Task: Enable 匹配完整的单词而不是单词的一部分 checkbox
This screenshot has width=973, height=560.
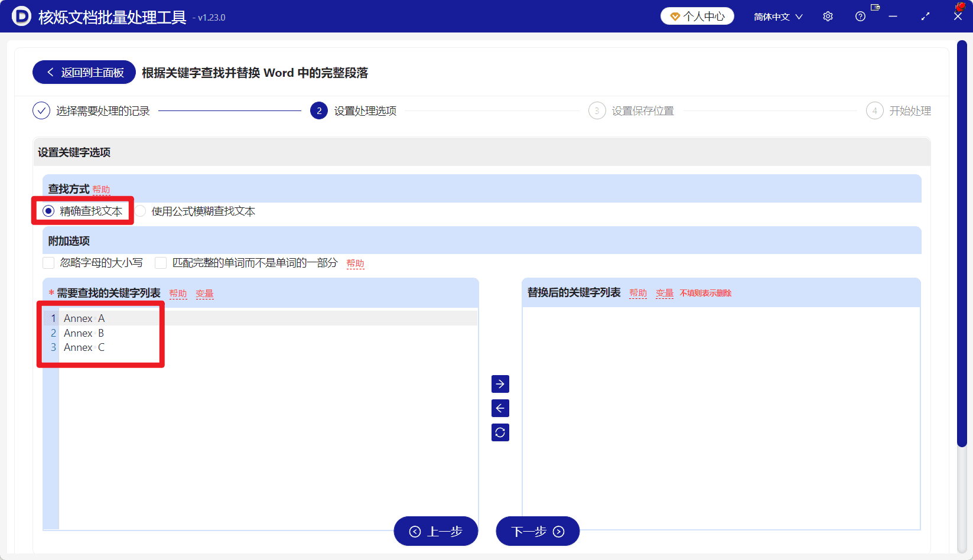Action: click(161, 263)
